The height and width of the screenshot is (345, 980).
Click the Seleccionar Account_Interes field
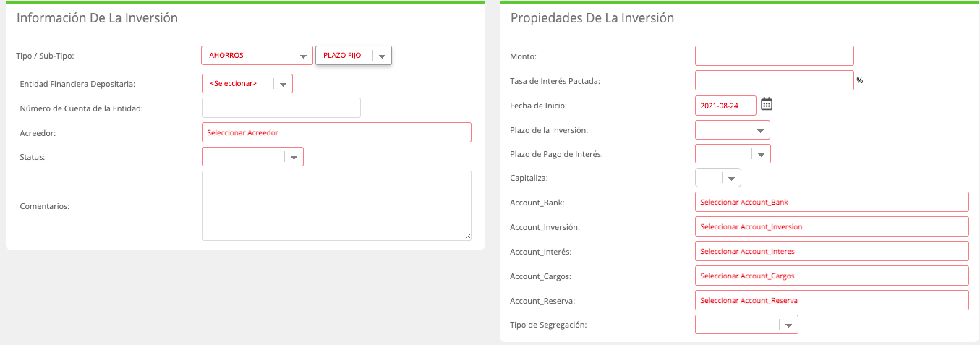[832, 251]
